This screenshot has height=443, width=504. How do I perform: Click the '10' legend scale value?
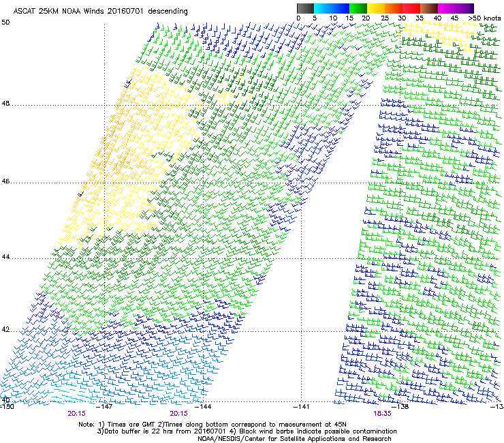click(x=332, y=18)
